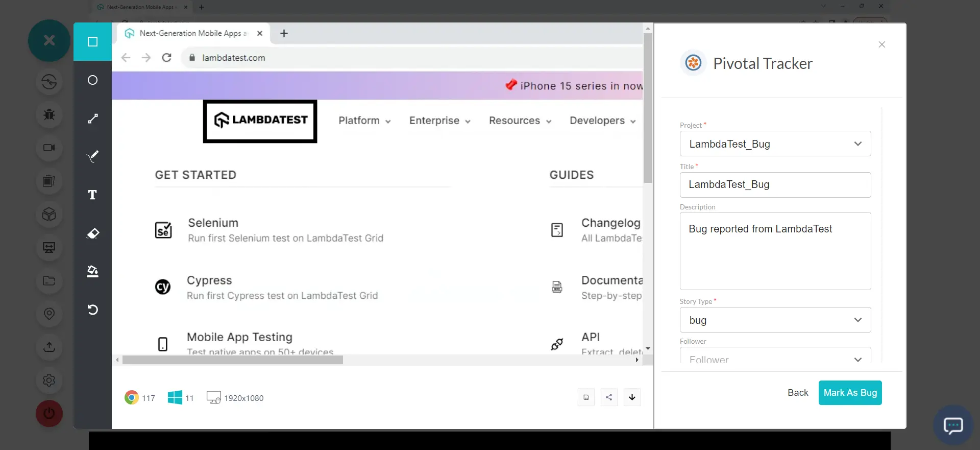980x450 pixels.
Task: Start video recording from sidebar
Action: pyautogui.click(x=49, y=148)
